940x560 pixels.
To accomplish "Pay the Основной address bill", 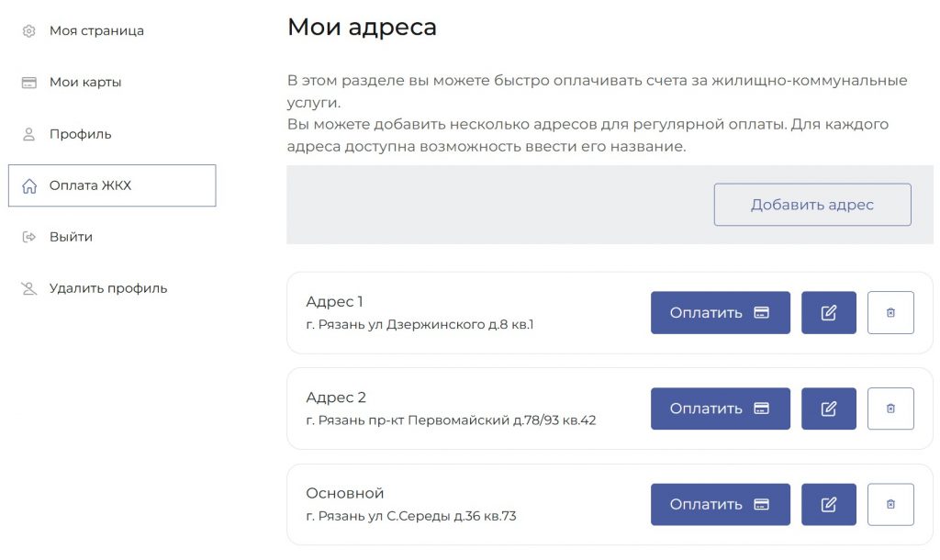I will (720, 504).
